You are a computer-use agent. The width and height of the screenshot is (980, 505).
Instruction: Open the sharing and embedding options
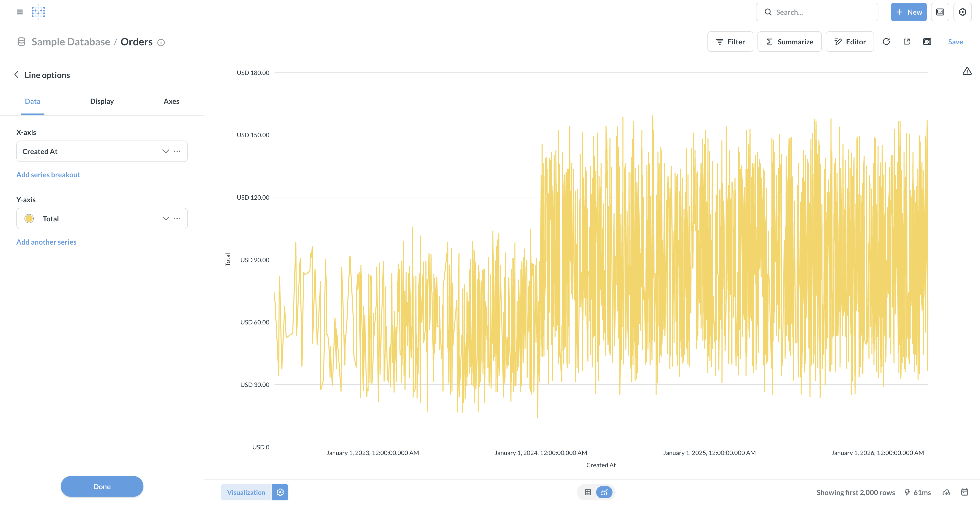906,42
